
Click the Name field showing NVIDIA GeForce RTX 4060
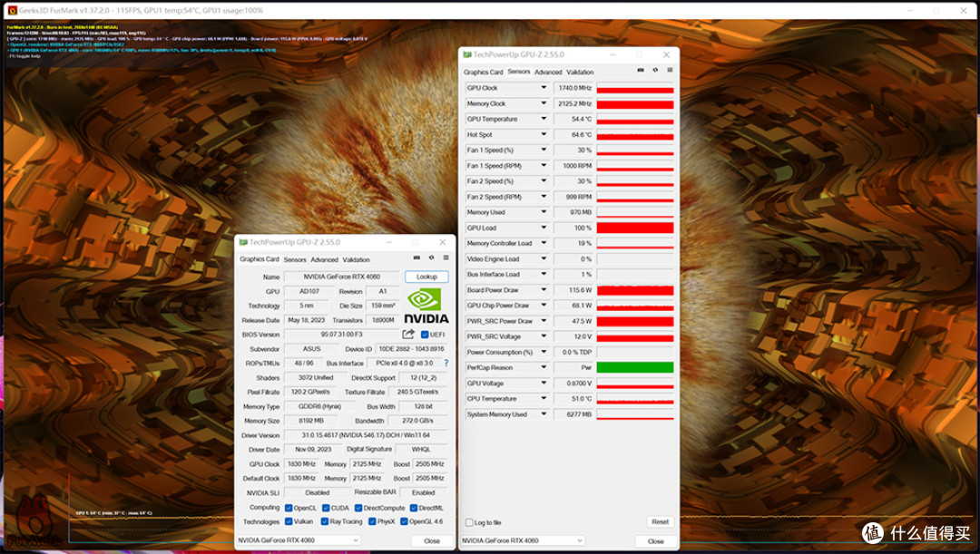(341, 277)
